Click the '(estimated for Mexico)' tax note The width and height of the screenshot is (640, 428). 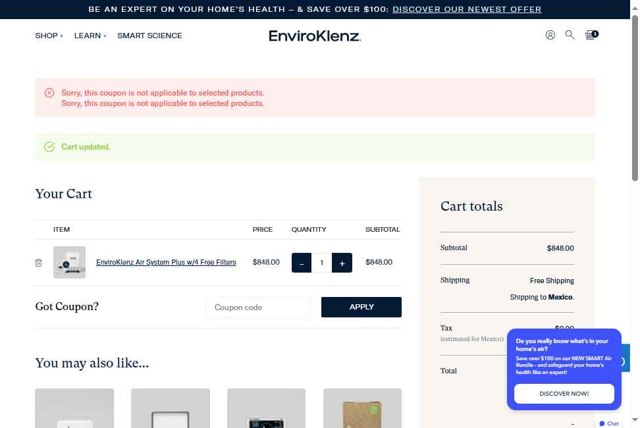click(472, 339)
